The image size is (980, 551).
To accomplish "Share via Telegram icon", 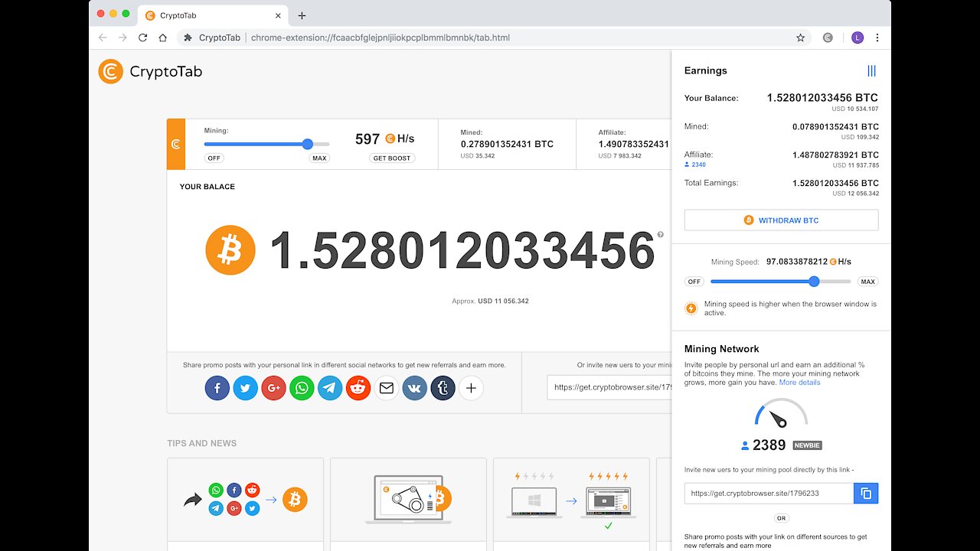I will click(x=330, y=388).
